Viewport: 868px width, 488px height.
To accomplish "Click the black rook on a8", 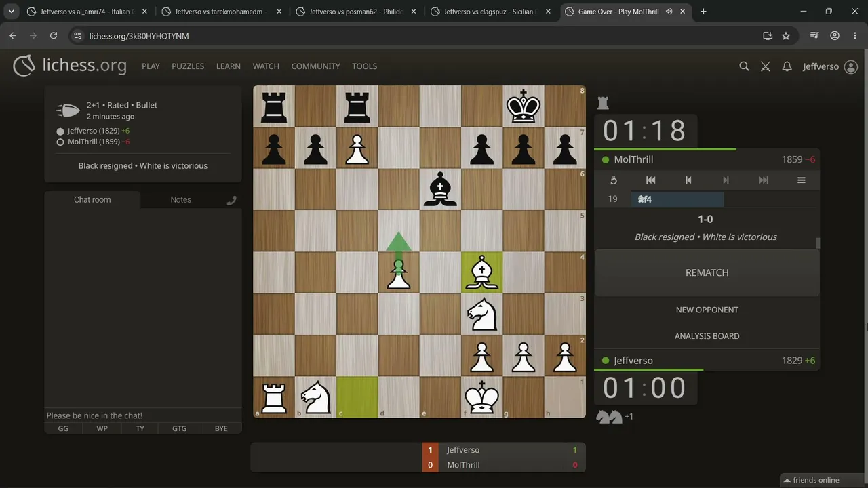I will (x=274, y=106).
